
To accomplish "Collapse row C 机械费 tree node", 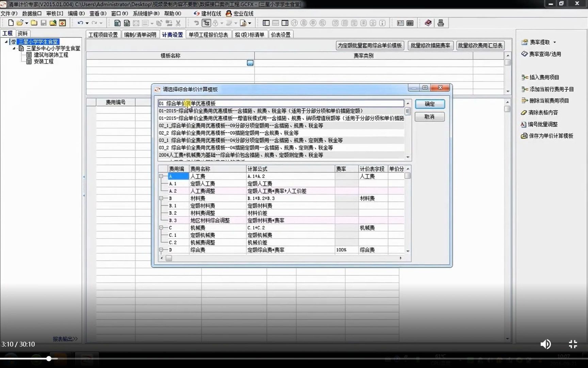I will tap(161, 228).
